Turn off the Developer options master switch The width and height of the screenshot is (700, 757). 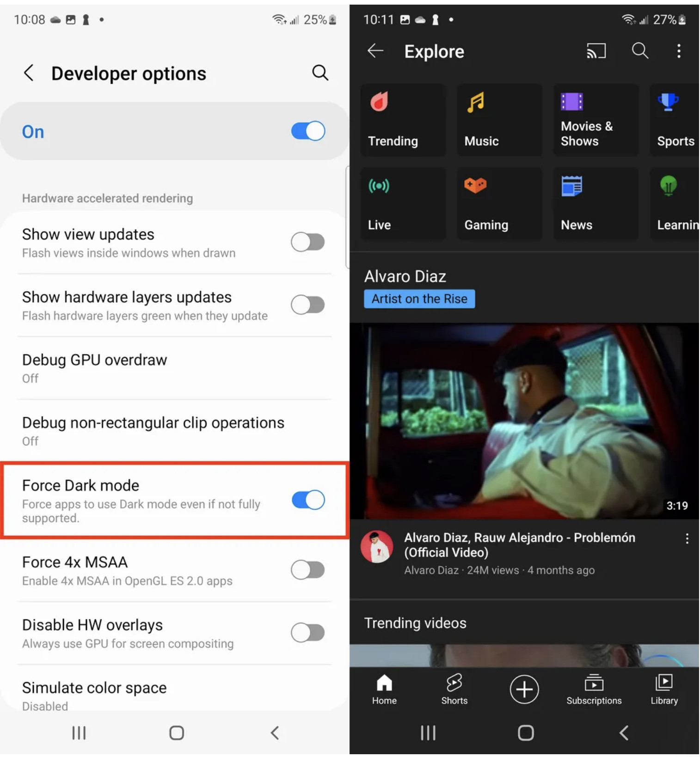click(308, 131)
